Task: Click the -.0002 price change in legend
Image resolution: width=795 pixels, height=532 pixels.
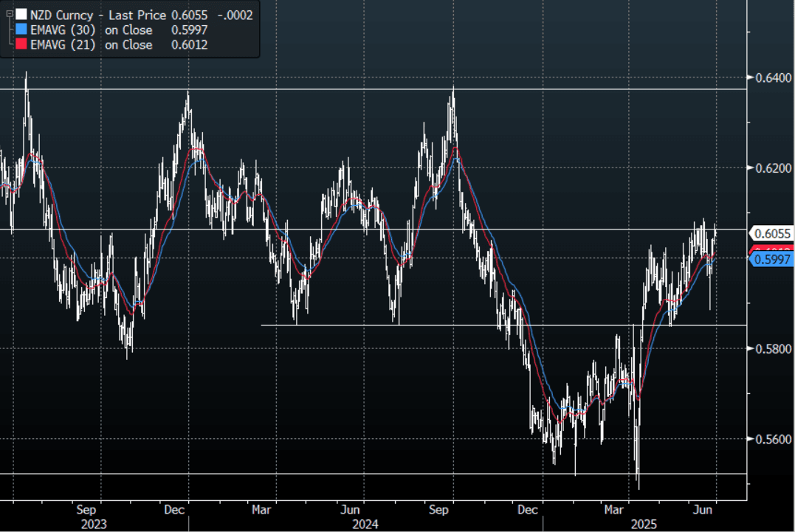Action: pos(236,15)
